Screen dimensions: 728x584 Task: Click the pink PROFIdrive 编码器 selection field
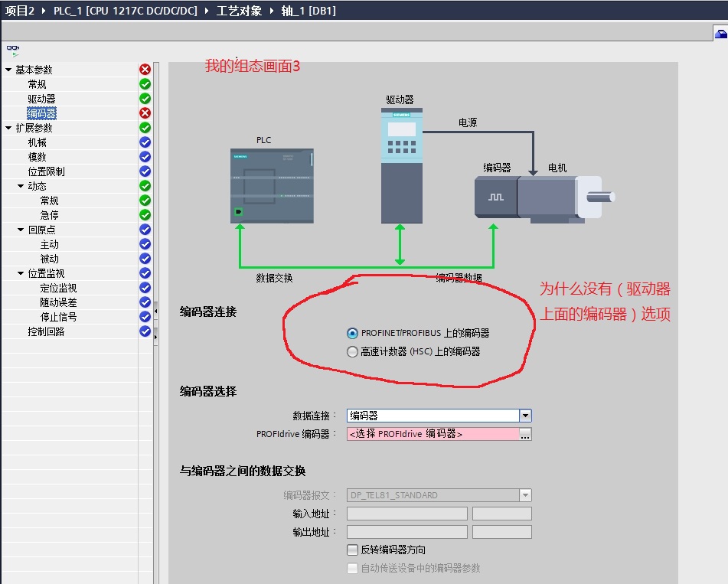point(433,434)
